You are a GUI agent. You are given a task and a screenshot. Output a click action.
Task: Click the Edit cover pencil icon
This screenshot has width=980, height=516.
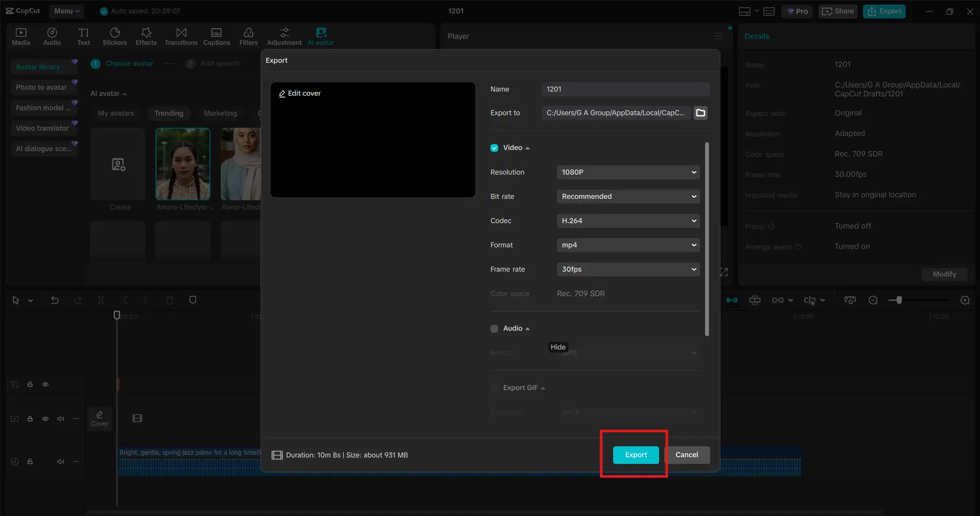[x=282, y=93]
